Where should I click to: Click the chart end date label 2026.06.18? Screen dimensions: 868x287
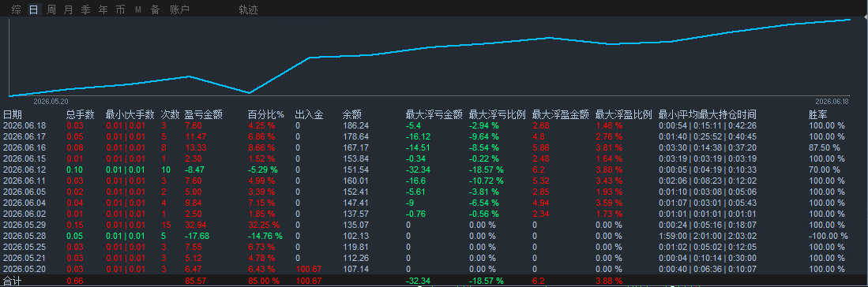pos(832,101)
